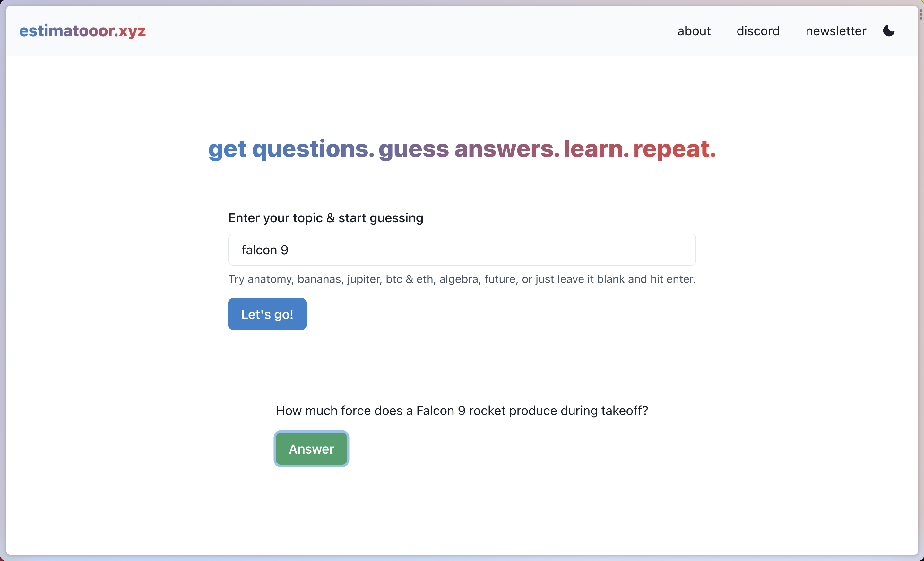Open the about page
Viewport: 924px width, 561px height.
point(694,31)
